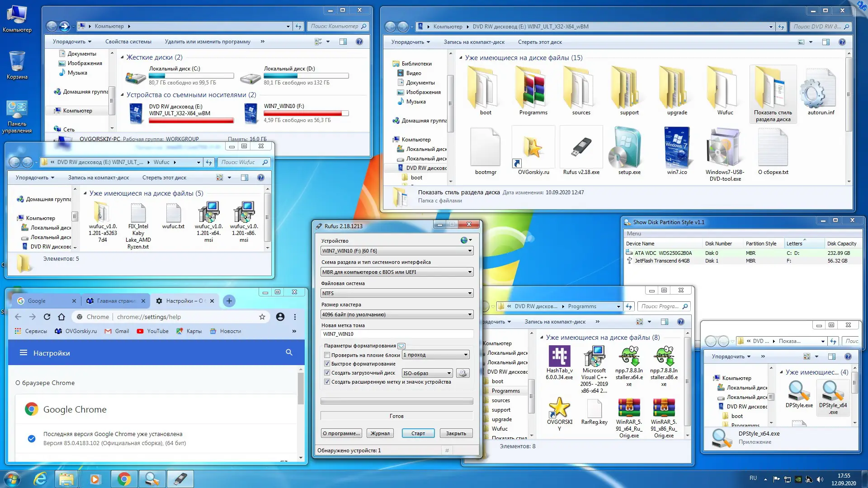This screenshot has height=488, width=868.
Task: Click the volume label input field
Action: pyautogui.click(x=396, y=334)
